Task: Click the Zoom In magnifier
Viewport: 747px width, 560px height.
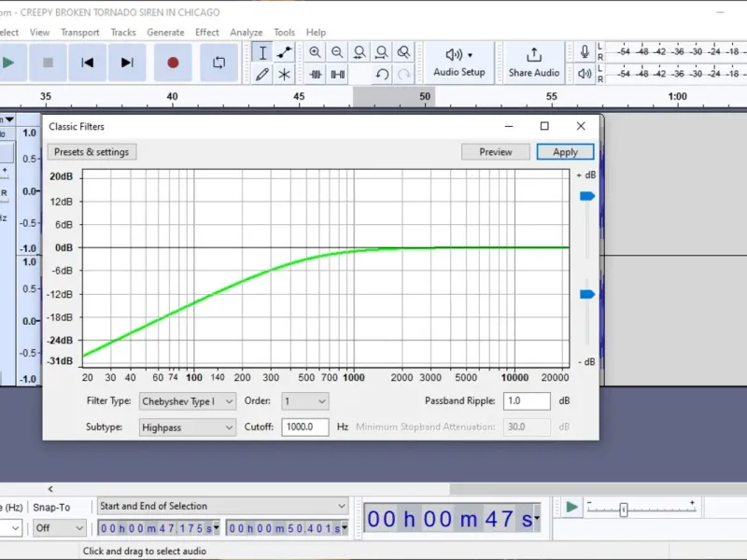Action: coord(315,52)
